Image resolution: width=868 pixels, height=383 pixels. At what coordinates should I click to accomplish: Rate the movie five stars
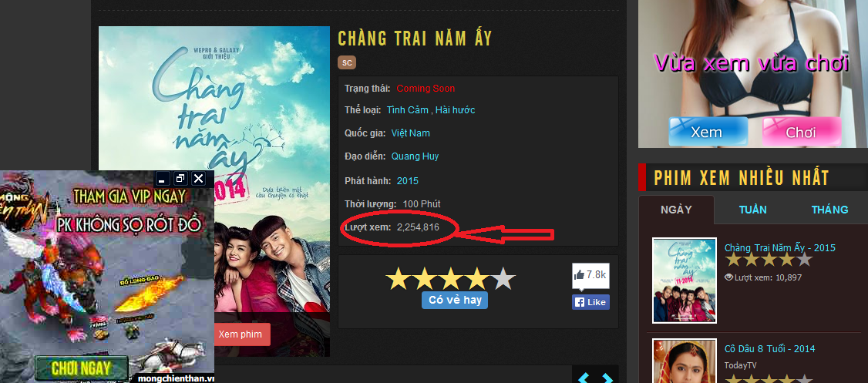[502, 278]
